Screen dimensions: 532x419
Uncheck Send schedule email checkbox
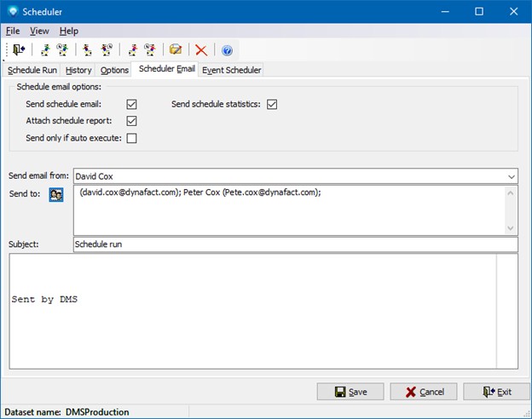(131, 105)
